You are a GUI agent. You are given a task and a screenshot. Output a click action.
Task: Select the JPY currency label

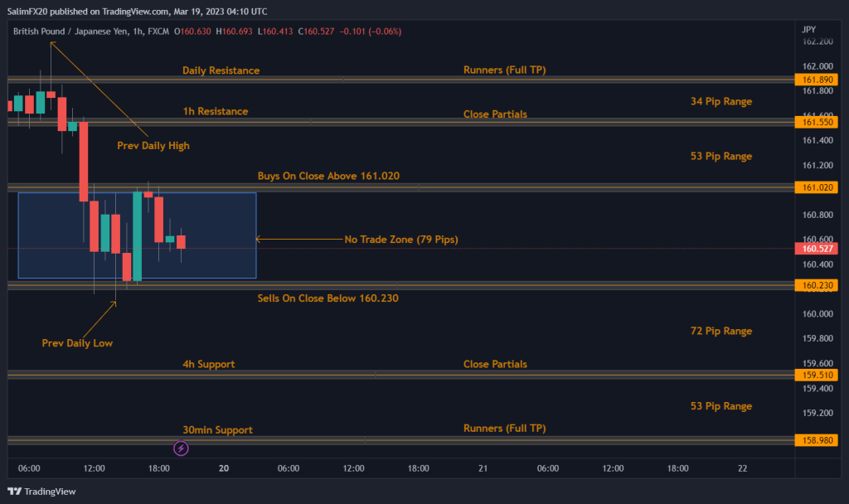809,29
